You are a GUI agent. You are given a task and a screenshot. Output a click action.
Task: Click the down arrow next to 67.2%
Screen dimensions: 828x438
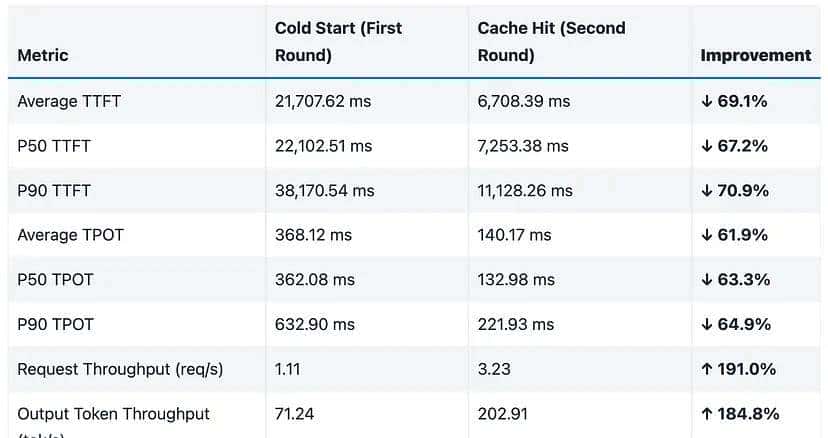coord(707,146)
